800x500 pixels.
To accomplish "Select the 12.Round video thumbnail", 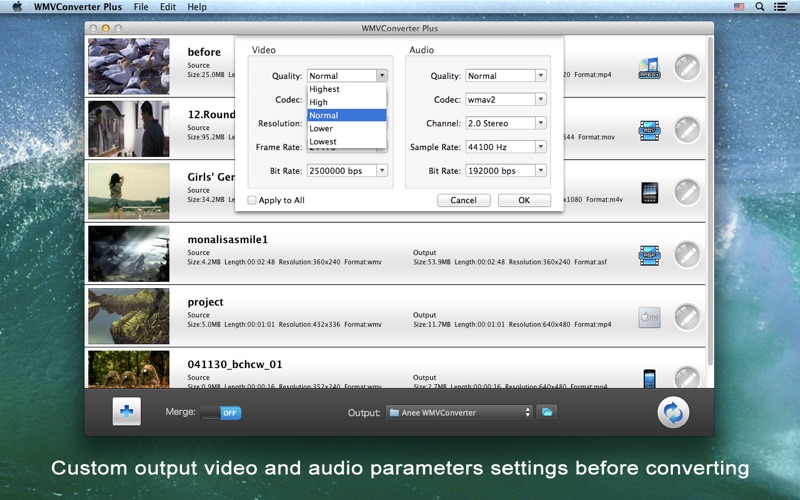I will (x=129, y=129).
